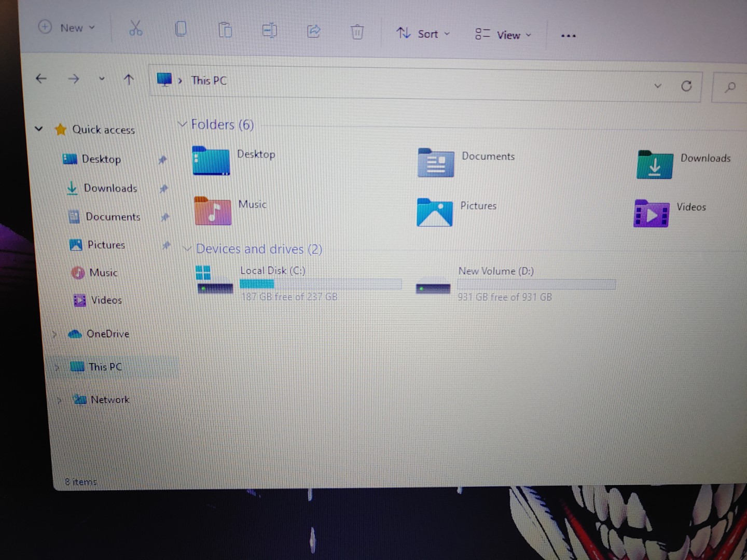Image resolution: width=747 pixels, height=560 pixels.
Task: Expand the This PC tree node
Action: (x=57, y=367)
